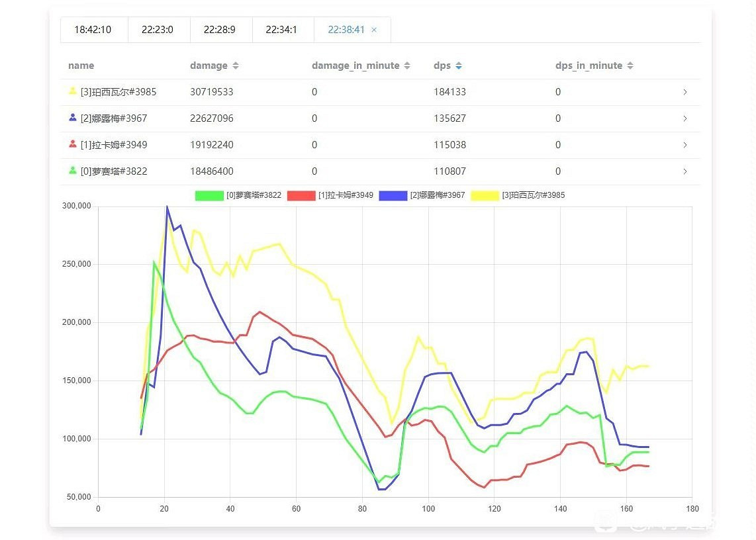
Task: Select the 22:34:1 tab
Action: (281, 30)
